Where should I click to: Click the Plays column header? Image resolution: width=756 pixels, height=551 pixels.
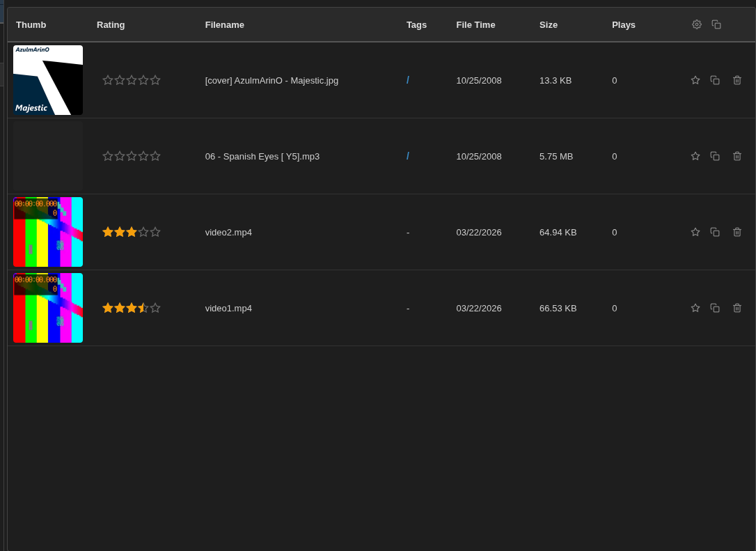pos(623,25)
